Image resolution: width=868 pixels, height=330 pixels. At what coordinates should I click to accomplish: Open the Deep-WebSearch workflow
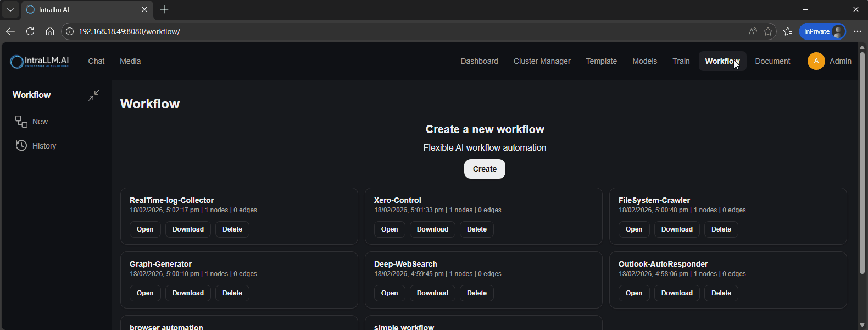pyautogui.click(x=390, y=293)
